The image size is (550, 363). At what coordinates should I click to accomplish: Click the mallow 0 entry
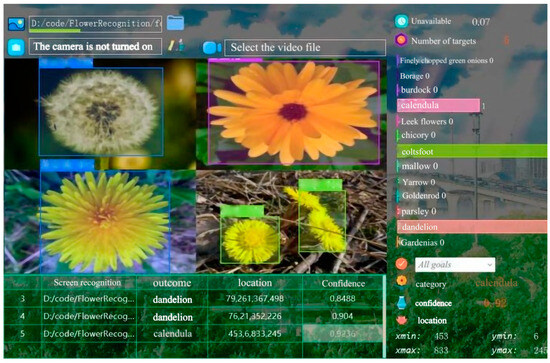click(x=420, y=166)
